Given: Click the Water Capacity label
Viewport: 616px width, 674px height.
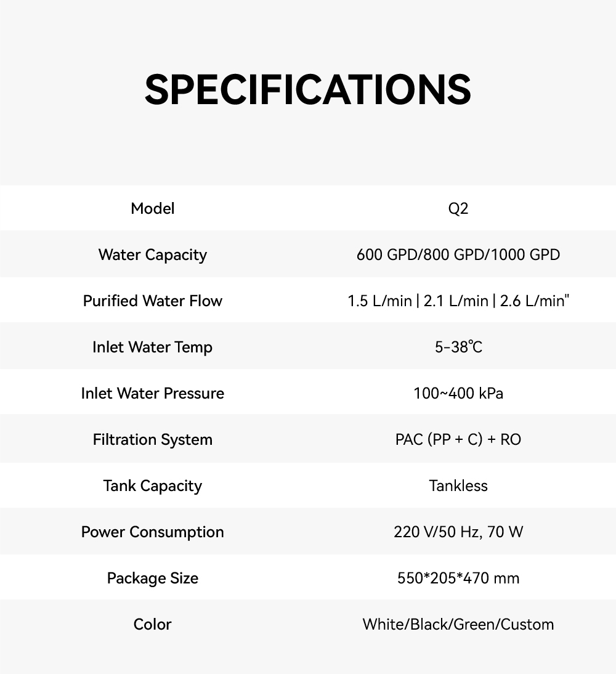Looking at the screenshot, I should point(152,254).
